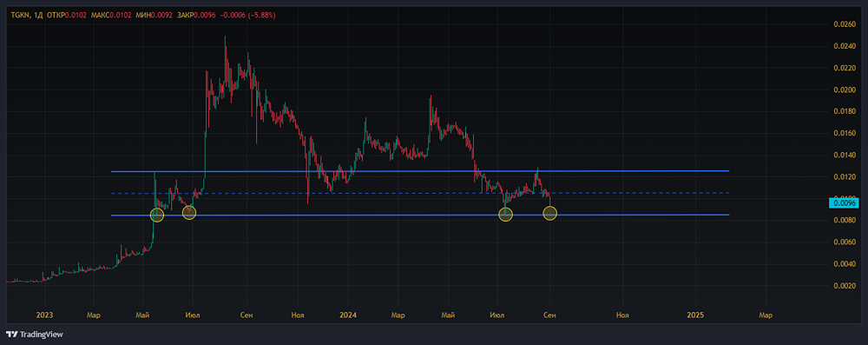Click the 1Д interval label in legend
Viewport: 868px width, 345px height.
coord(39,15)
